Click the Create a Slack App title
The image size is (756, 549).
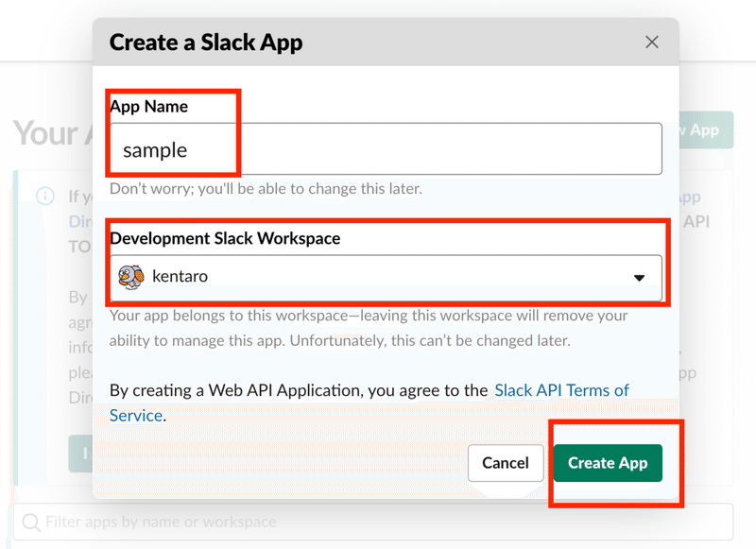coord(206,43)
